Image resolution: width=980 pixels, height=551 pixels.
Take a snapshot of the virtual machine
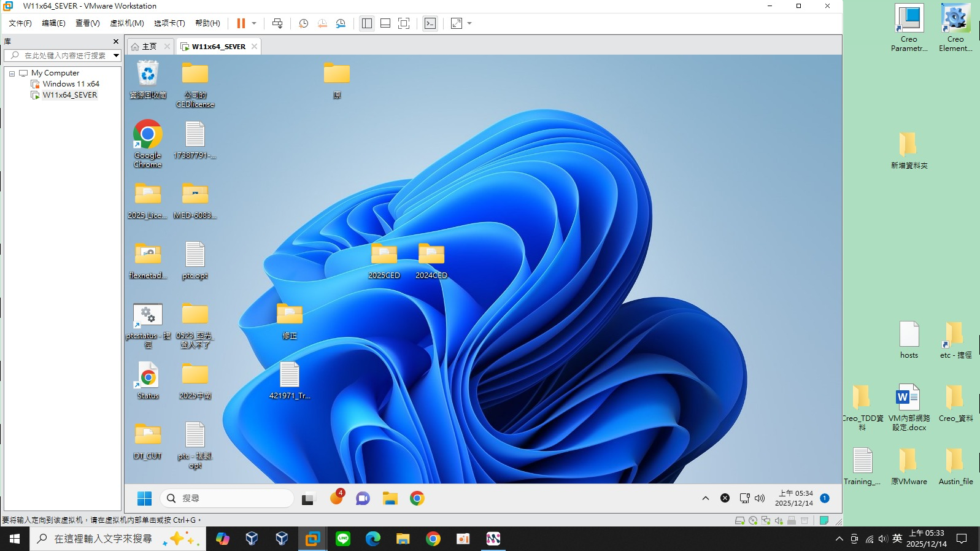coord(303,23)
